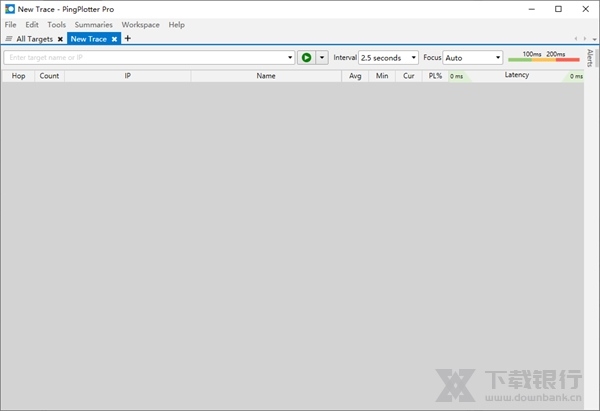Viewport: 600px width, 411px height.
Task: Click the latency color scale bar
Action: (x=543, y=59)
